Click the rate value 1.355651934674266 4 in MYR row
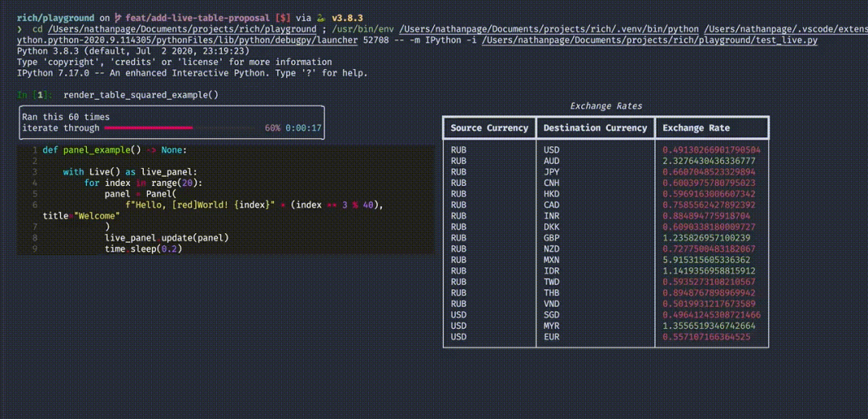 [x=709, y=326]
